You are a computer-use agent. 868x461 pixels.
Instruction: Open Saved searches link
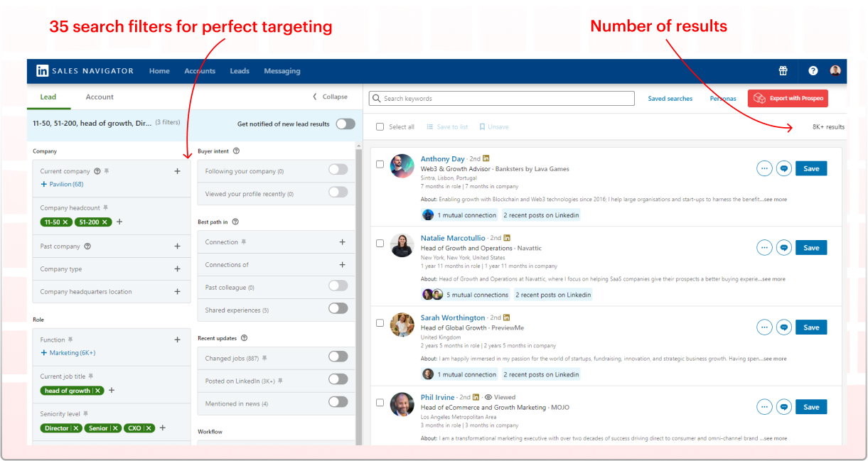(x=670, y=99)
